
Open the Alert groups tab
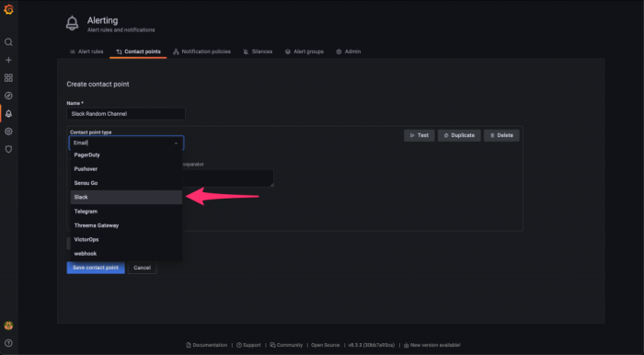click(x=305, y=52)
